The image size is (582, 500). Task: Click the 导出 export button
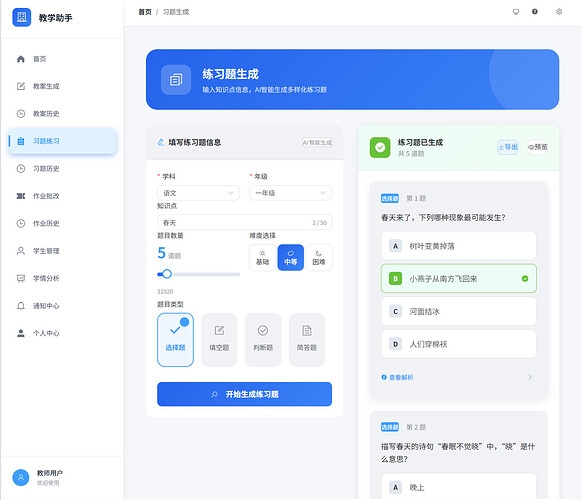508,147
